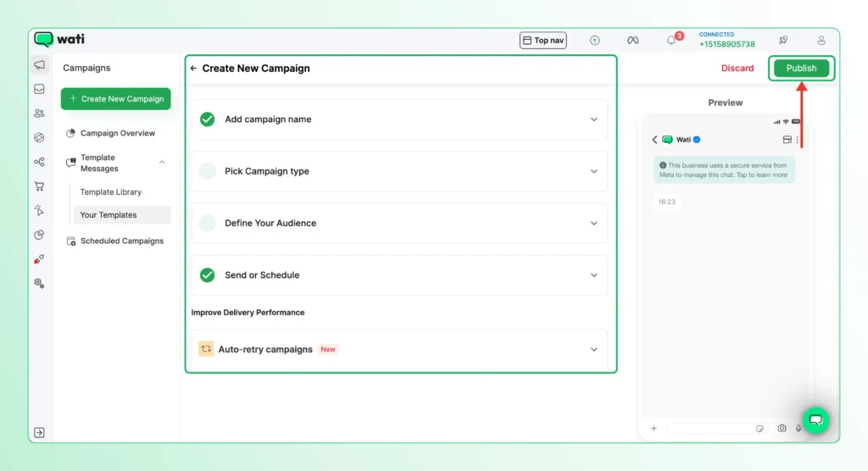The width and height of the screenshot is (868, 471).
Task: Click the upload circle arrow icon in header
Action: (x=594, y=41)
